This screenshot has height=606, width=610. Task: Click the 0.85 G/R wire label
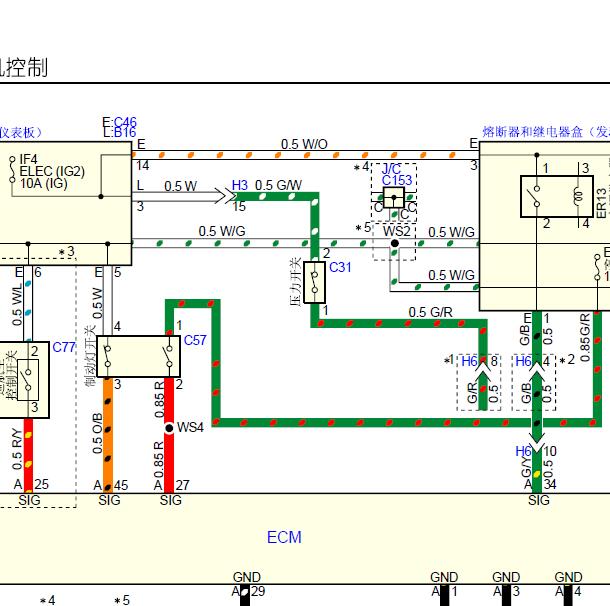[585, 338]
